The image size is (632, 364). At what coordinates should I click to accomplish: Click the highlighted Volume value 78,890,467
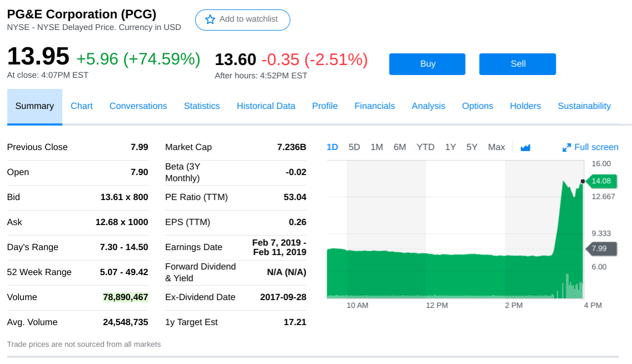point(126,297)
